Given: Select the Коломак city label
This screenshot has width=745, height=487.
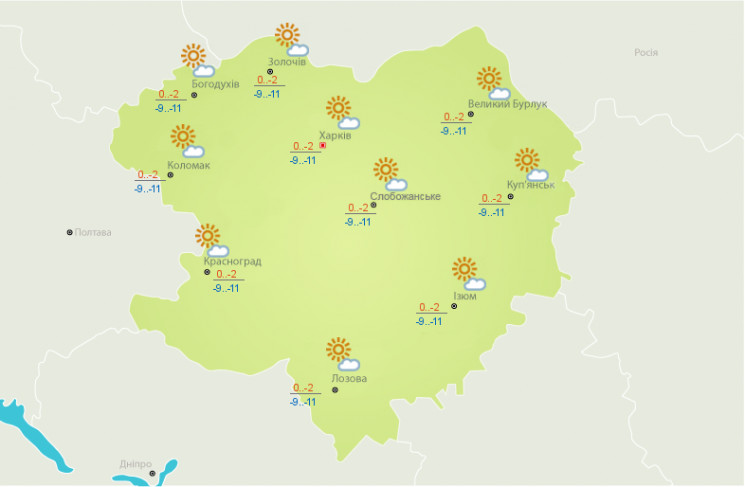Looking at the screenshot, I should point(189,165).
